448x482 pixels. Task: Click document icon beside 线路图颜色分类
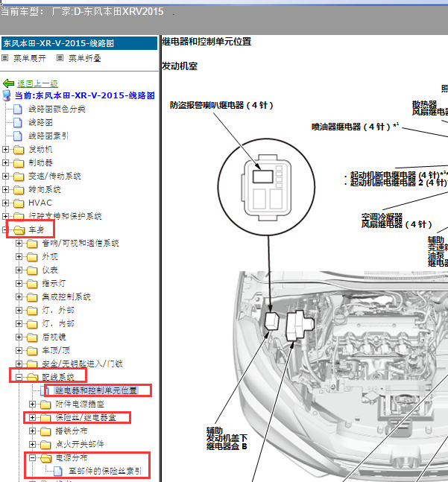coord(18,109)
